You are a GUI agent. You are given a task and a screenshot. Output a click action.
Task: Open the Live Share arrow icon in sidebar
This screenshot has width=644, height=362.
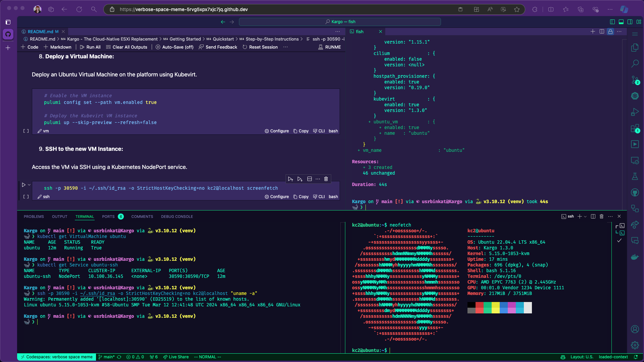635,225
